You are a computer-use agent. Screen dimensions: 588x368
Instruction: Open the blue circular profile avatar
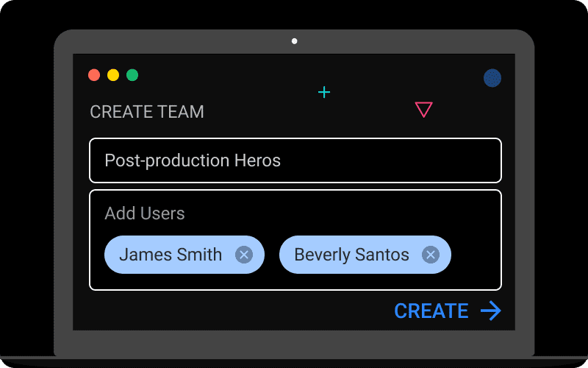coord(492,78)
